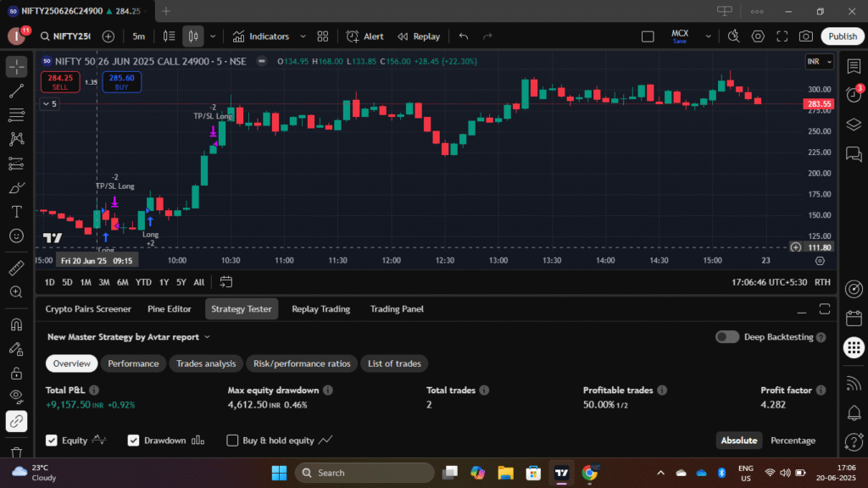
Task: Select the YTD time range
Action: 143,282
